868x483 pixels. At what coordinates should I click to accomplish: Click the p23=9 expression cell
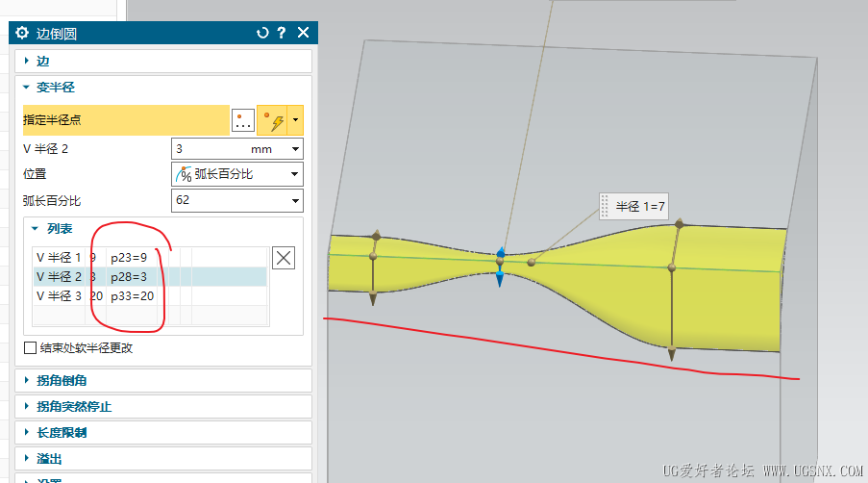point(129,258)
